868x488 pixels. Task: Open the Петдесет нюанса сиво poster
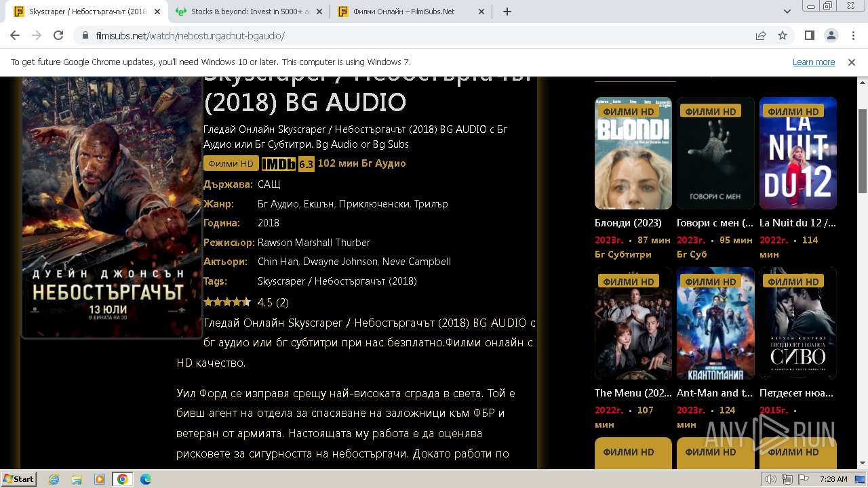pyautogui.click(x=798, y=323)
